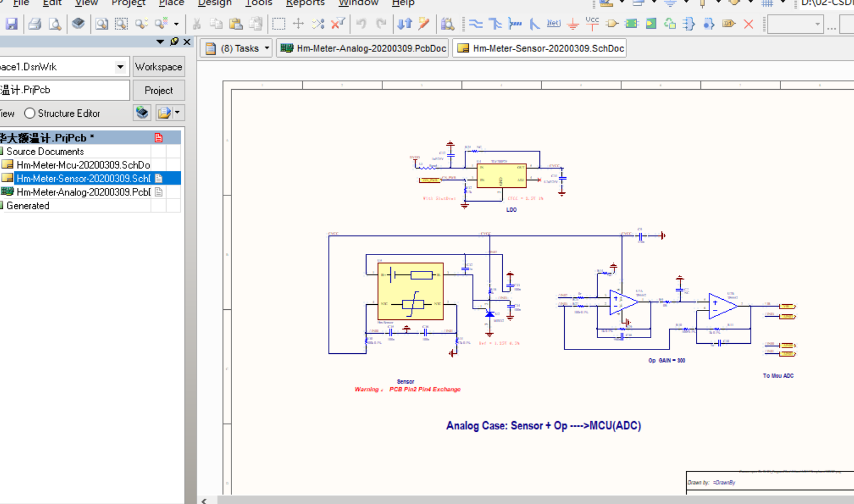Click Zoom on selected objects icon
Image resolution: width=854 pixels, height=504 pixels.
click(x=141, y=24)
